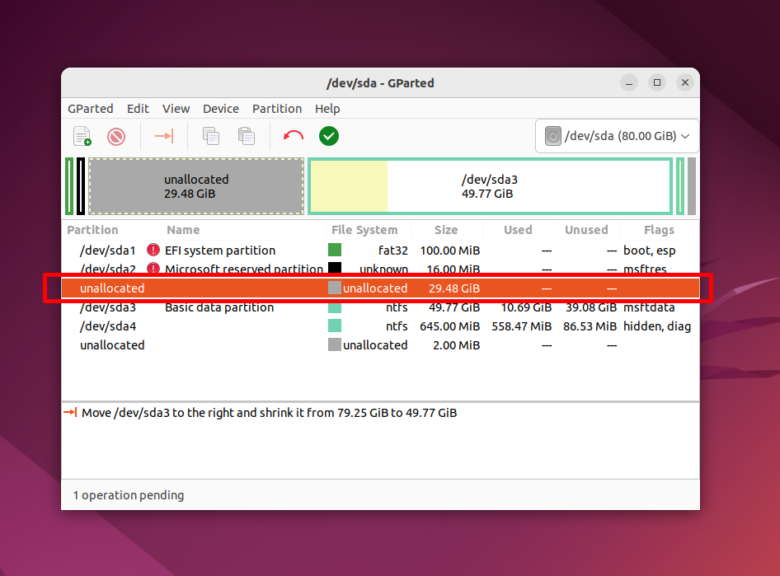Click the 10.69 GiB used value
Screen dimensions: 780x576
(x=526, y=307)
